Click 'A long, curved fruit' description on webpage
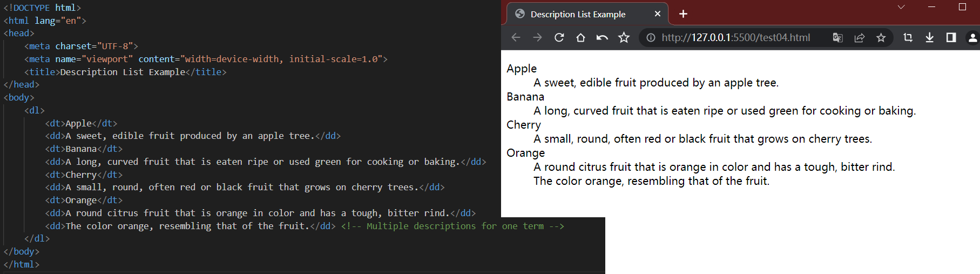 click(725, 111)
